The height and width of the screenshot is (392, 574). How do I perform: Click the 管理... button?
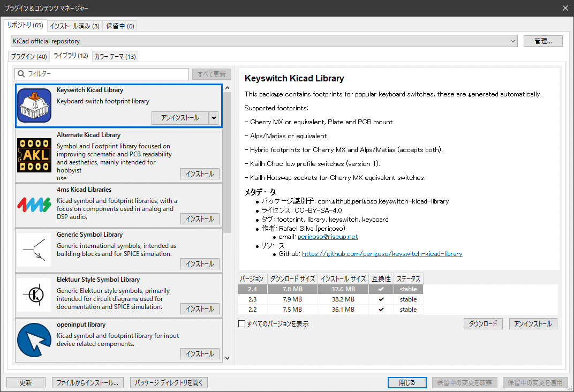coord(543,41)
